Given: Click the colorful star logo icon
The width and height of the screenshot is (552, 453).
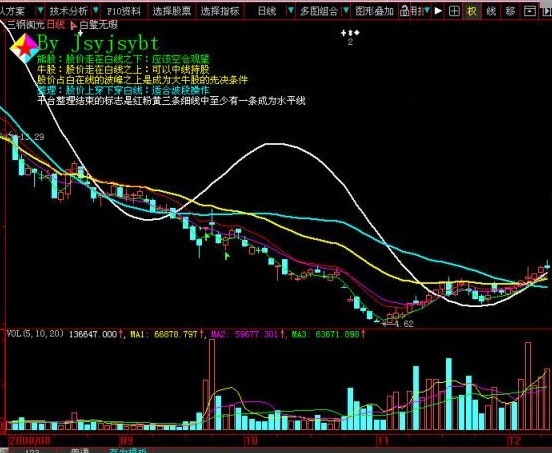Looking at the screenshot, I should click(24, 48).
